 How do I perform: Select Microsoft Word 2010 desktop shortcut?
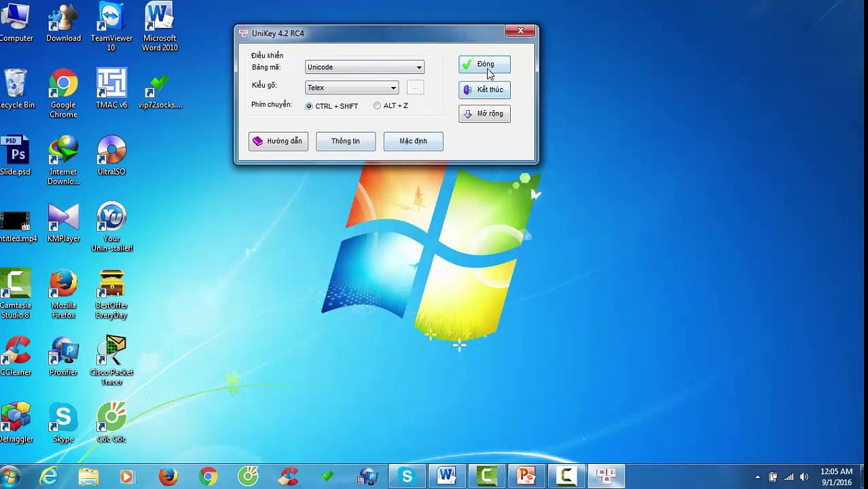[x=160, y=27]
